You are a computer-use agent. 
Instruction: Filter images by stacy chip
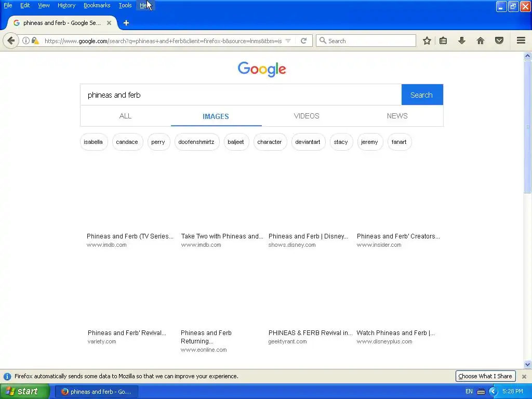click(341, 142)
